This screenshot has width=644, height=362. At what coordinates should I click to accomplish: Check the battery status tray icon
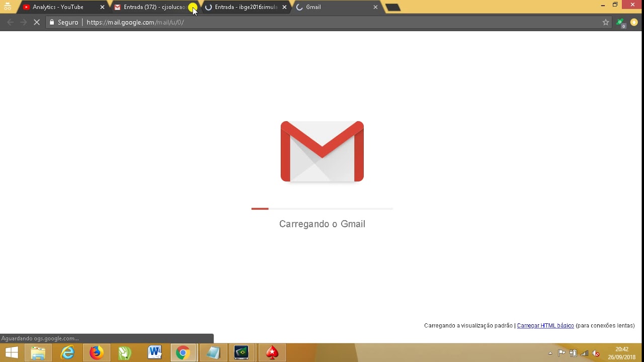(x=573, y=353)
